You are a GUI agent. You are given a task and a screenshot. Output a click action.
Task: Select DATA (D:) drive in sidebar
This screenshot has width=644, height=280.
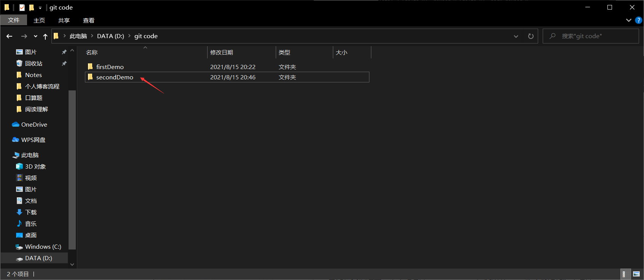click(34, 258)
